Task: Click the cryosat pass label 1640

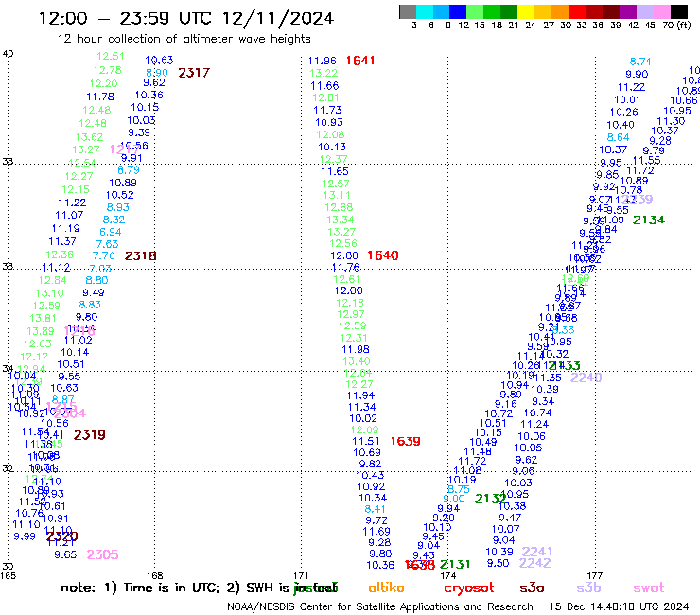Action: tap(382, 255)
